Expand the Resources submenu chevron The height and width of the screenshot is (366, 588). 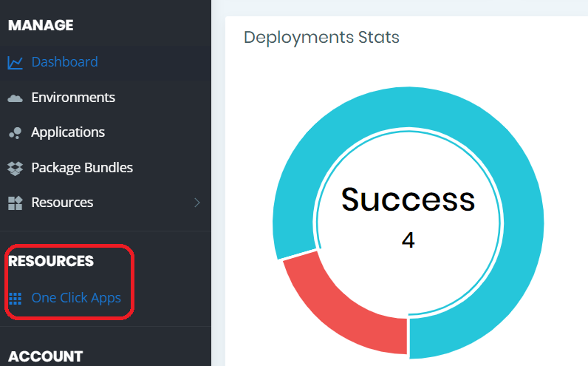(x=196, y=203)
